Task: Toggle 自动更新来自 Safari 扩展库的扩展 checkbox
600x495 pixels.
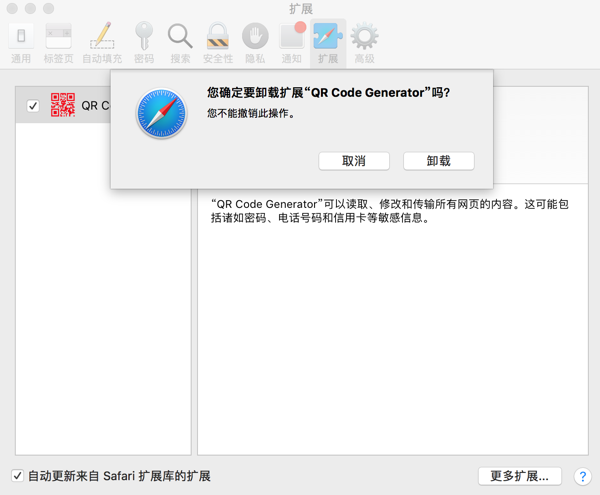Action: [x=17, y=476]
